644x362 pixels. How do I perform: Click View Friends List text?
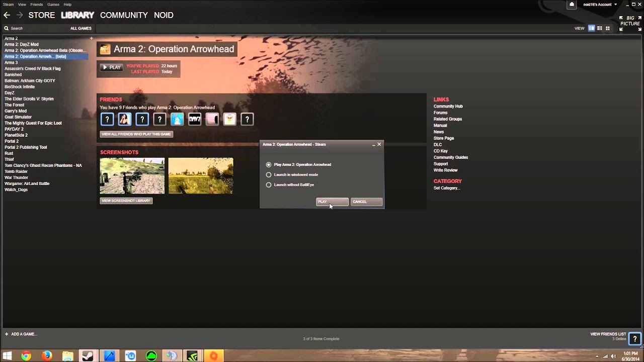[608, 334]
